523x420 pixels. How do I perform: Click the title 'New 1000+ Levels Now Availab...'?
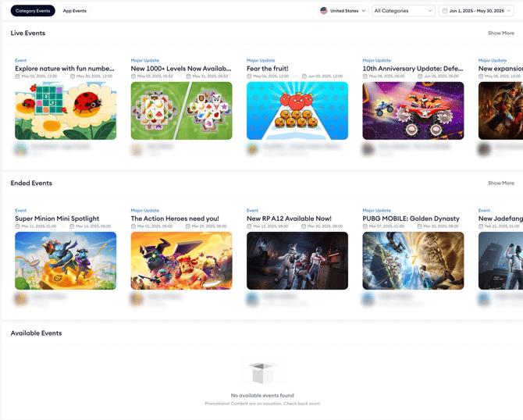coord(181,69)
